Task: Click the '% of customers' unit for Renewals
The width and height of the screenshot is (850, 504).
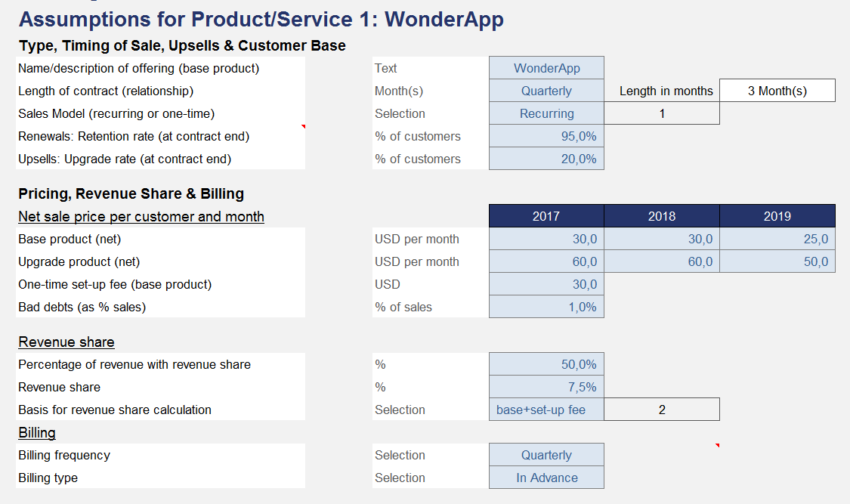Action: click(x=417, y=137)
